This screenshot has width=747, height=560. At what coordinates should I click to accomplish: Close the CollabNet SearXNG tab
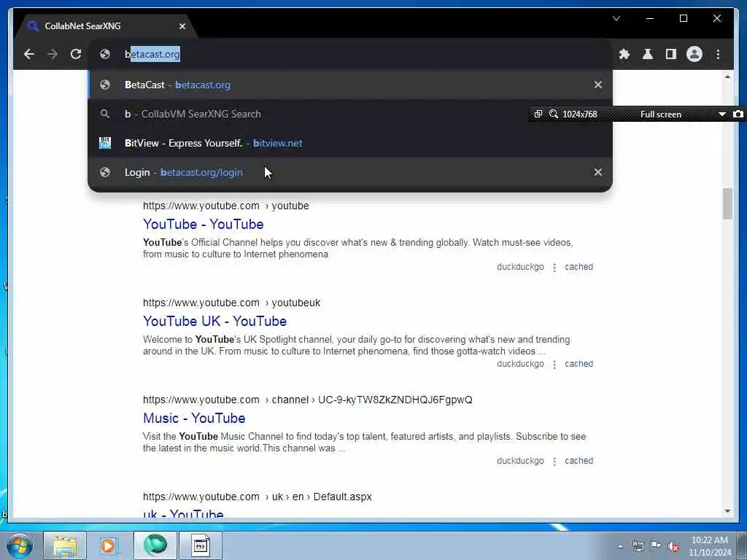coord(182,26)
